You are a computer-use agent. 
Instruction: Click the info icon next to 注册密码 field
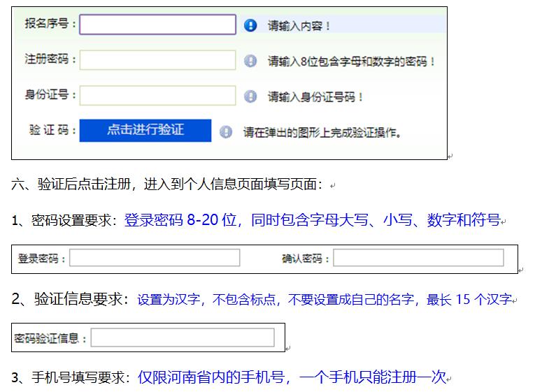(x=250, y=61)
